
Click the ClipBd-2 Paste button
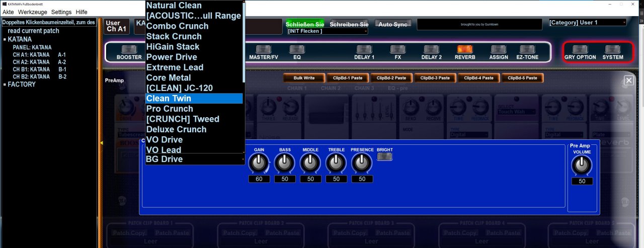391,78
